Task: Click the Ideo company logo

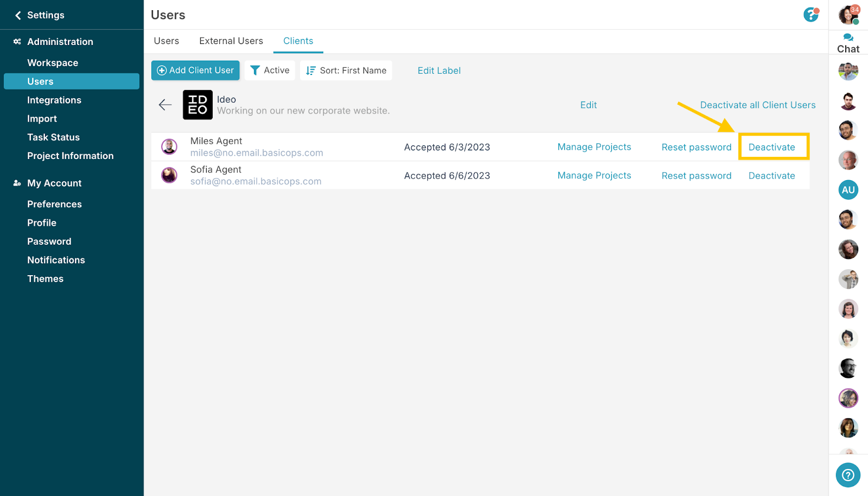Action: (x=197, y=105)
